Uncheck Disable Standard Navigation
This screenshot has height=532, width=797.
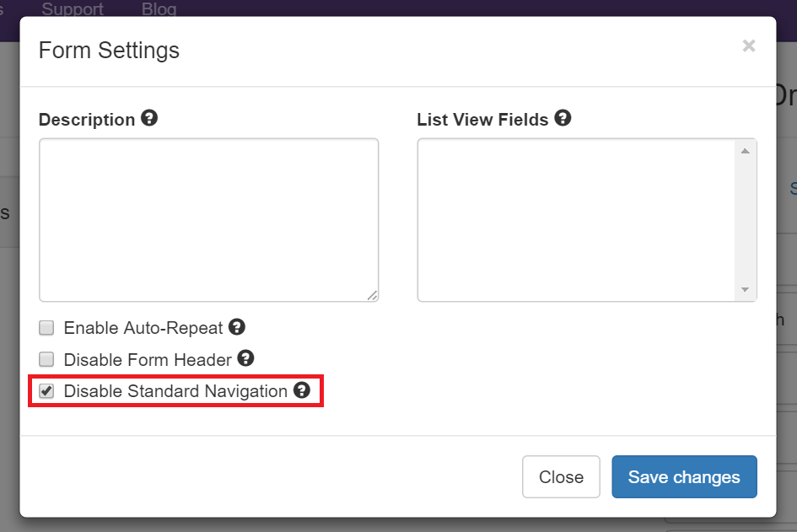pyautogui.click(x=47, y=391)
